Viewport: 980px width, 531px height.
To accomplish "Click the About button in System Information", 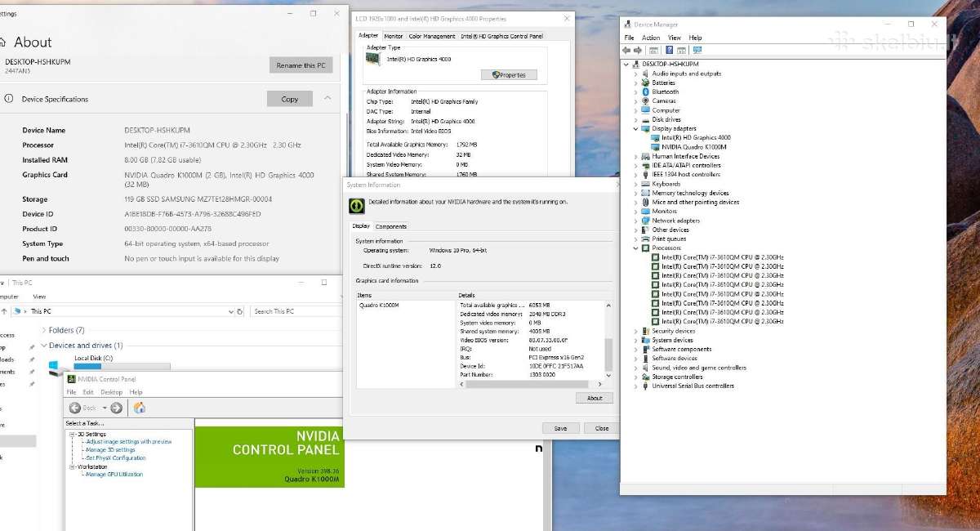I will pyautogui.click(x=595, y=398).
